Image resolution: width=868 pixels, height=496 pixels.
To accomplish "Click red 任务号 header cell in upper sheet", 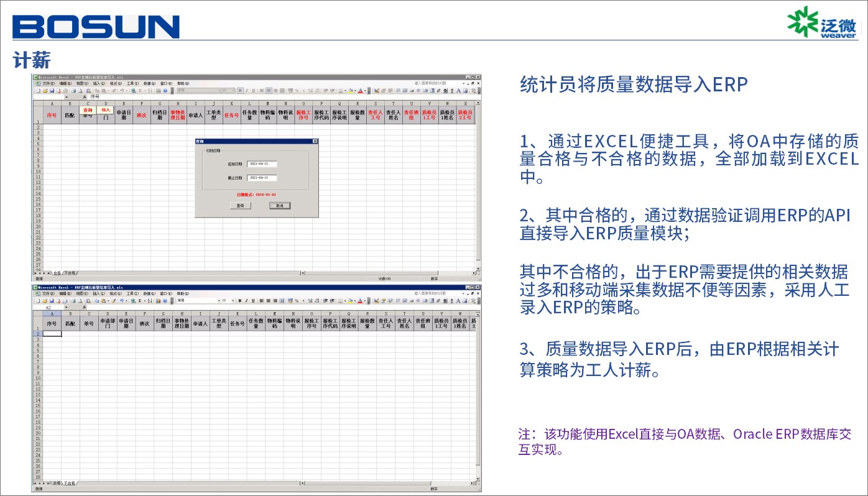I will [231, 115].
